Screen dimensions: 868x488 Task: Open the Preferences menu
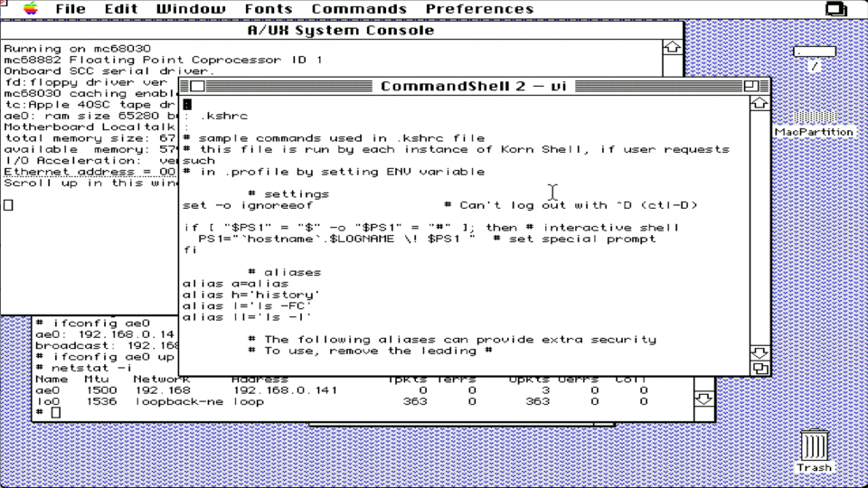[479, 9]
